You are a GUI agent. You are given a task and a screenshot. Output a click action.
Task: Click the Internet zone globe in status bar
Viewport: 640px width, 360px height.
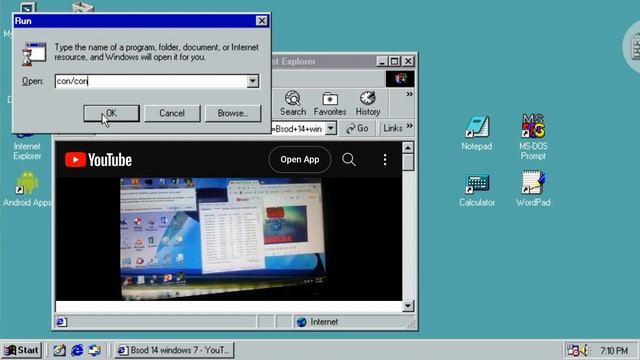[x=301, y=322]
